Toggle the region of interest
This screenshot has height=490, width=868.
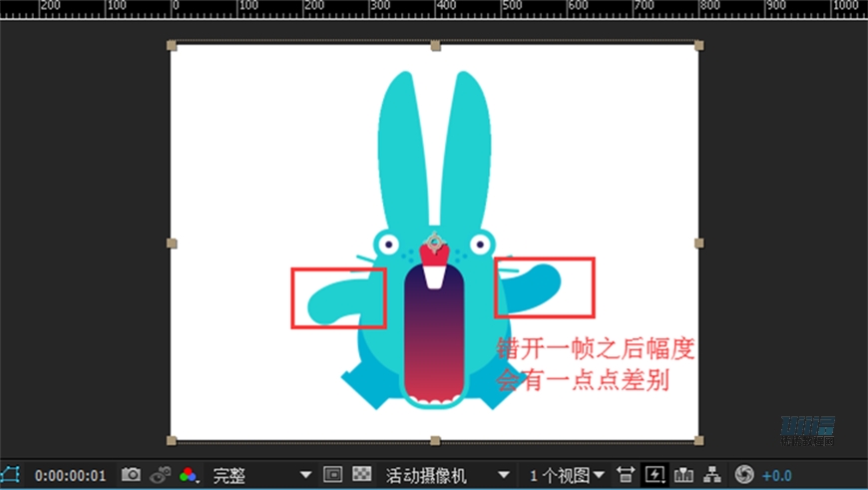click(332, 474)
